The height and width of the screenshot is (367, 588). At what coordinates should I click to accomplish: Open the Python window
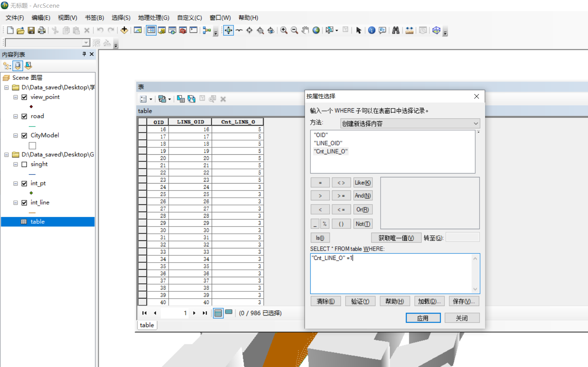pos(194,30)
